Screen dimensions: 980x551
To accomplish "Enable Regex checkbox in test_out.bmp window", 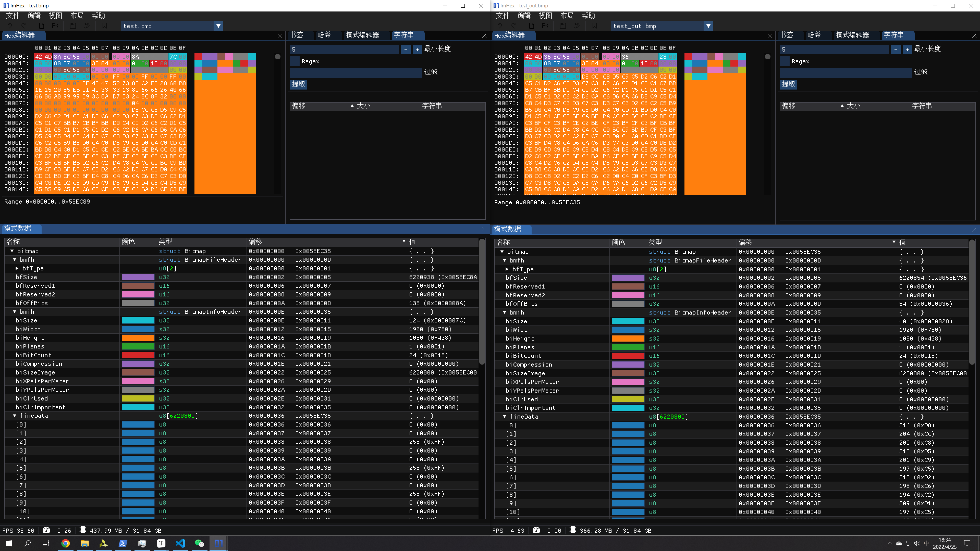I will coord(785,61).
